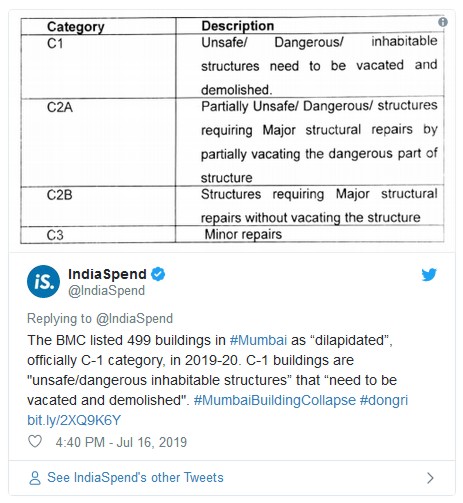Follow the bit.ly/2XQ9K6Y link
Image resolution: width=463 pixels, height=503 pixels.
tap(74, 420)
